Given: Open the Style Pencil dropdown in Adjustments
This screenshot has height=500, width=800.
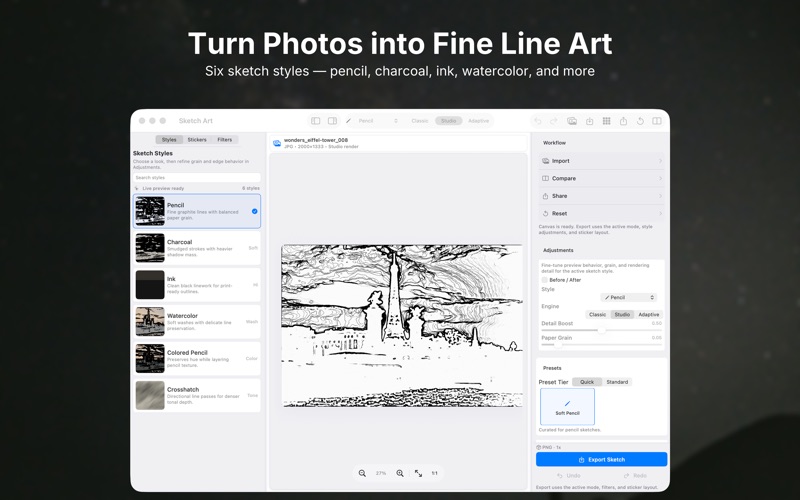Looking at the screenshot, I should pyautogui.click(x=629, y=297).
